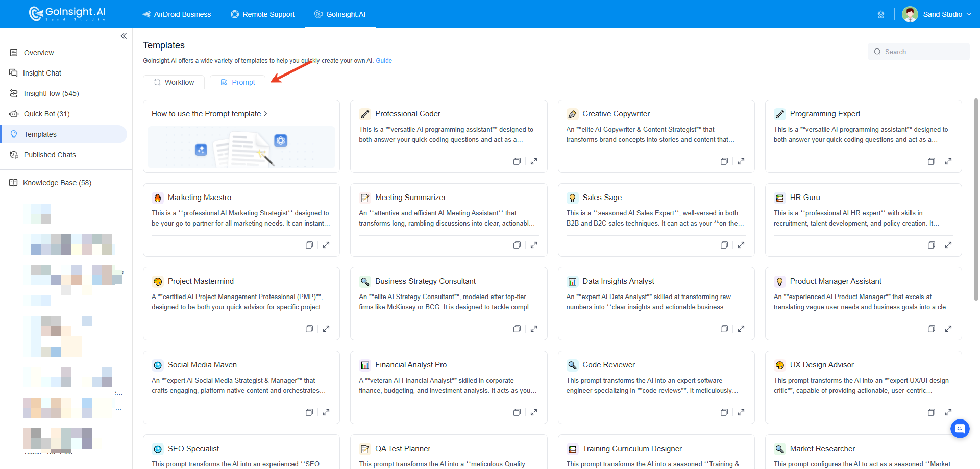Go to Insight Chat in sidebar
The height and width of the screenshot is (469, 980).
(x=42, y=73)
